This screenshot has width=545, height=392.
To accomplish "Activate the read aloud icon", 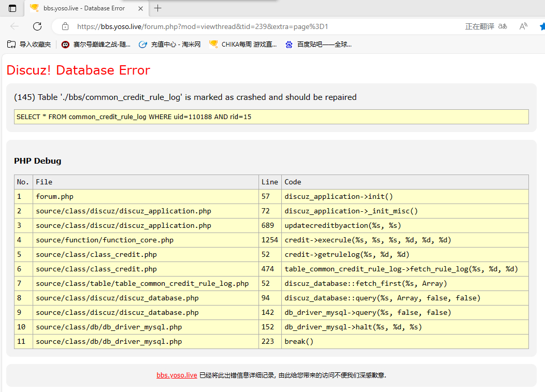I will tap(523, 26).
